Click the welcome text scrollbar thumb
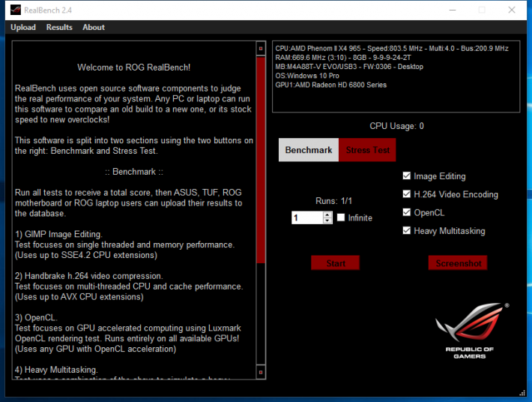Viewport: 532px width, 402px height. (261, 160)
